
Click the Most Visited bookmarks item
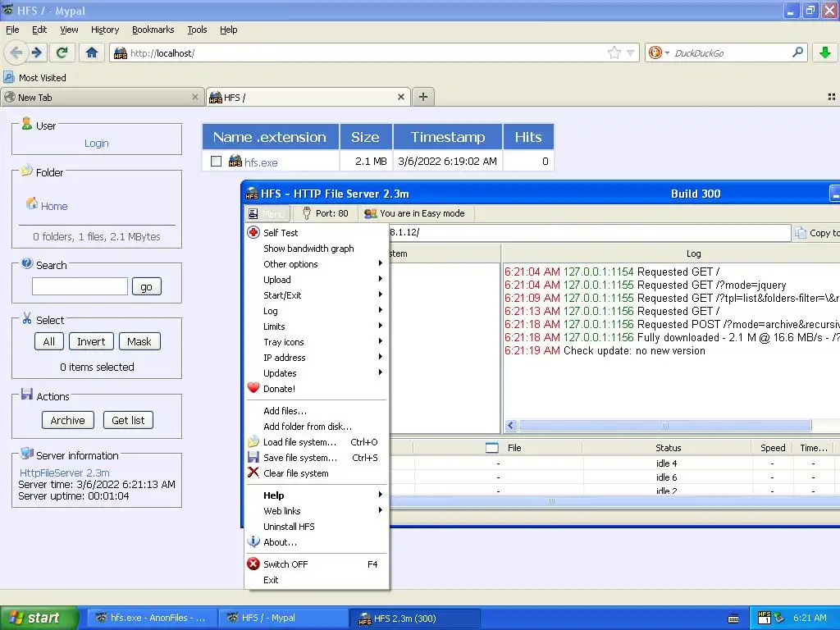click(34, 78)
